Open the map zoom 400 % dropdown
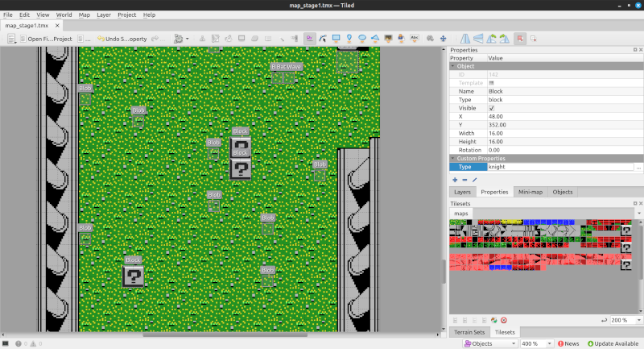 (x=549, y=343)
